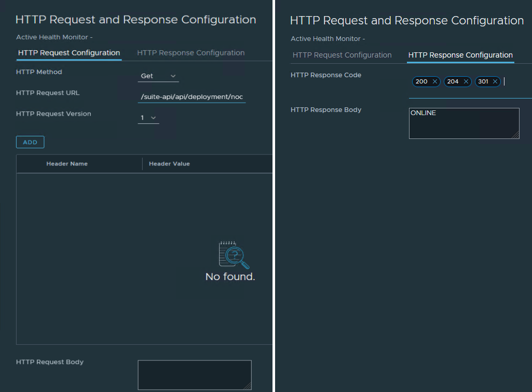Viewport: 532px width, 392px height.
Task: Select the 204 response code chip label
Action: (x=453, y=81)
